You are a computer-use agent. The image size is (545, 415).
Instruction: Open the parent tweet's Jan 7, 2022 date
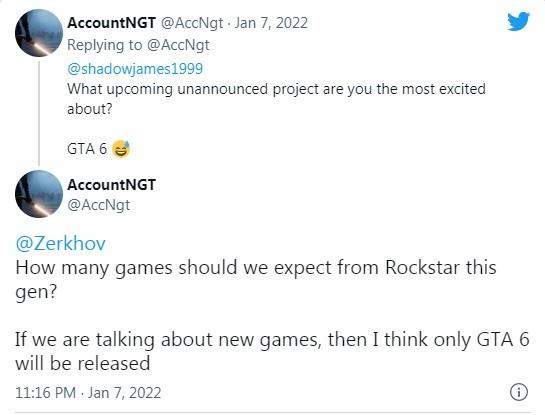pos(271,23)
